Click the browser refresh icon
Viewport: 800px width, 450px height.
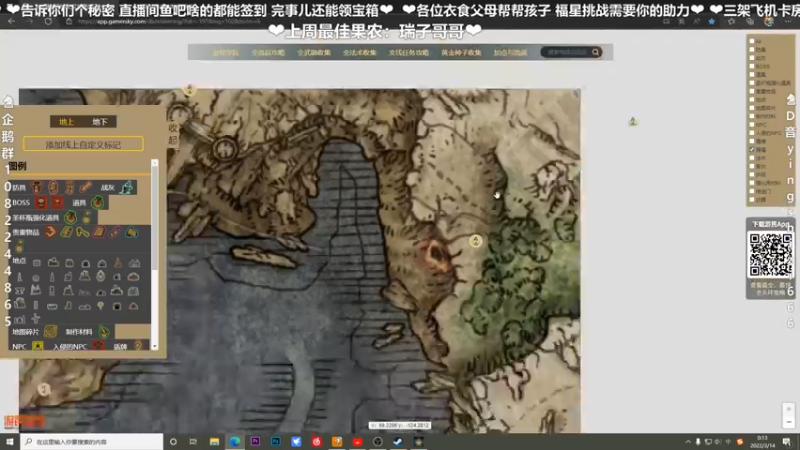tap(48, 21)
